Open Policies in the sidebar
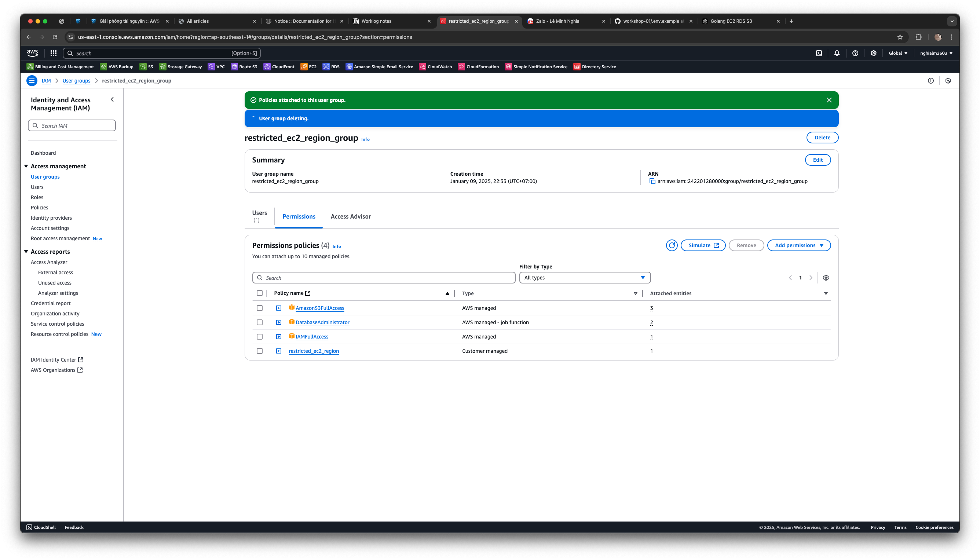The width and height of the screenshot is (980, 560). click(x=40, y=207)
